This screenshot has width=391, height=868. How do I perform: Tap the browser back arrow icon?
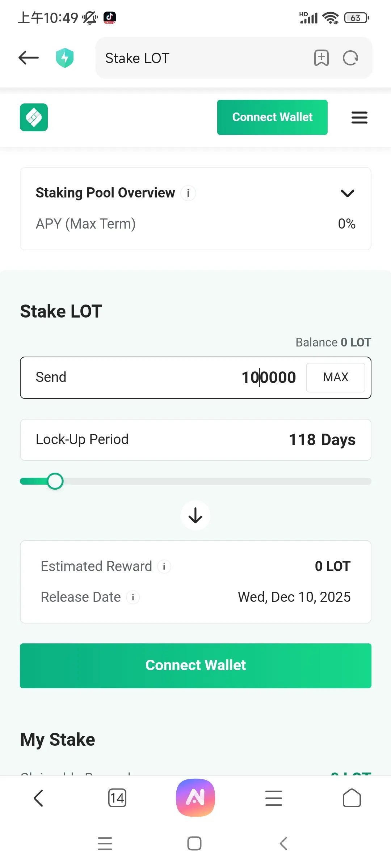(29, 58)
